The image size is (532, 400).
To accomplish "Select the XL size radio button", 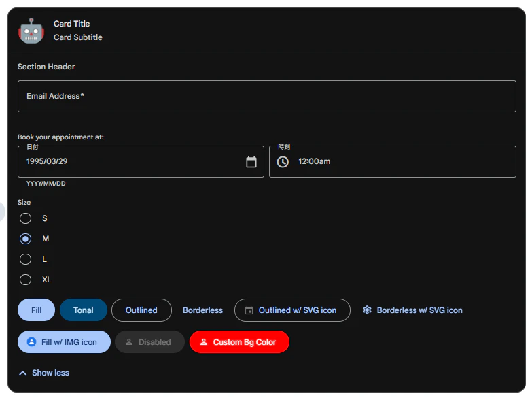I will click(x=25, y=280).
